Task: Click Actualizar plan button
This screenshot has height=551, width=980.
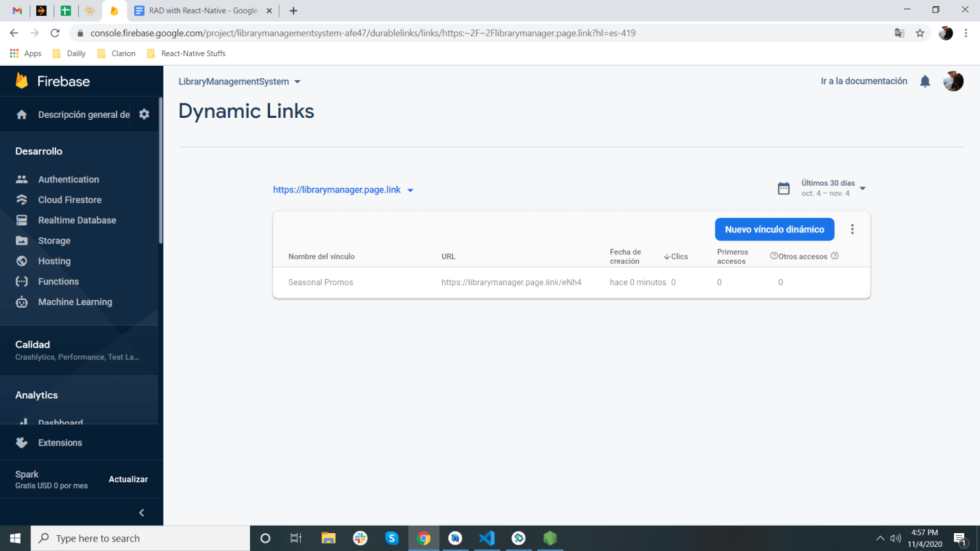Action: click(x=128, y=479)
